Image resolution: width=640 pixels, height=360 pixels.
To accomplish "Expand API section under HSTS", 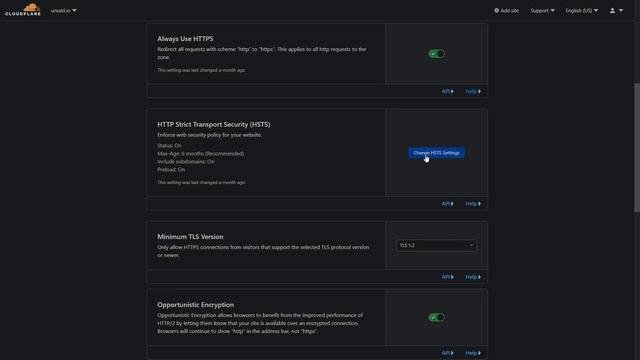I will click(x=447, y=204).
